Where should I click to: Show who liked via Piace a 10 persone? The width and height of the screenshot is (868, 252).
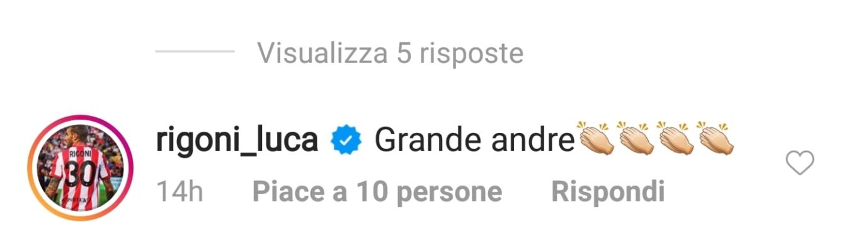tap(377, 192)
